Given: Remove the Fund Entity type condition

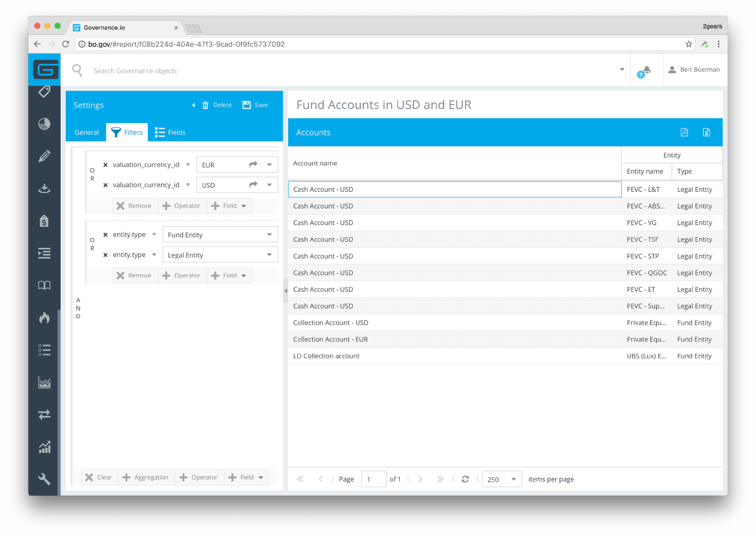Looking at the screenshot, I should coord(106,235).
